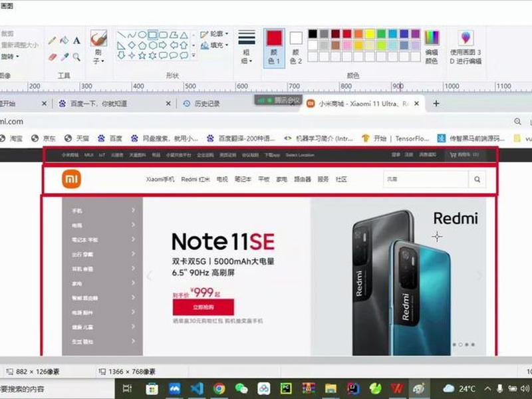Select the Text tool marked A

click(x=76, y=41)
